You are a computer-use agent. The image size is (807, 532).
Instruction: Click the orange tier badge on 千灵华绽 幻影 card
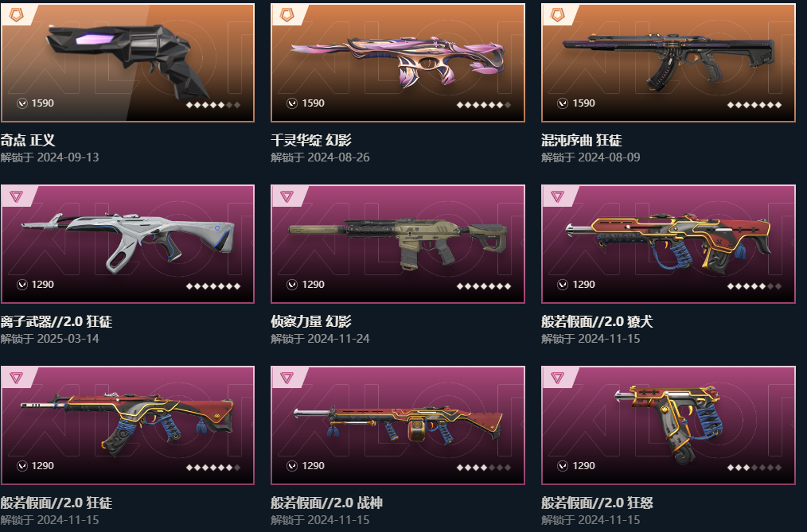pyautogui.click(x=287, y=15)
